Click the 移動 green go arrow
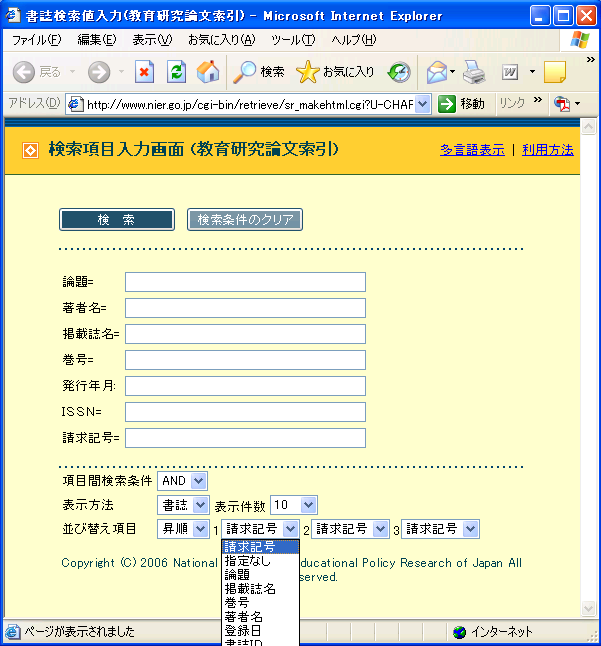The image size is (601, 646). tap(447, 104)
